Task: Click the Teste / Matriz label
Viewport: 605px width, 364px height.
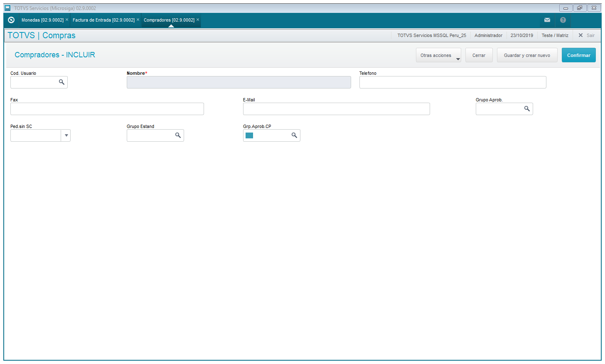Action: click(x=555, y=35)
